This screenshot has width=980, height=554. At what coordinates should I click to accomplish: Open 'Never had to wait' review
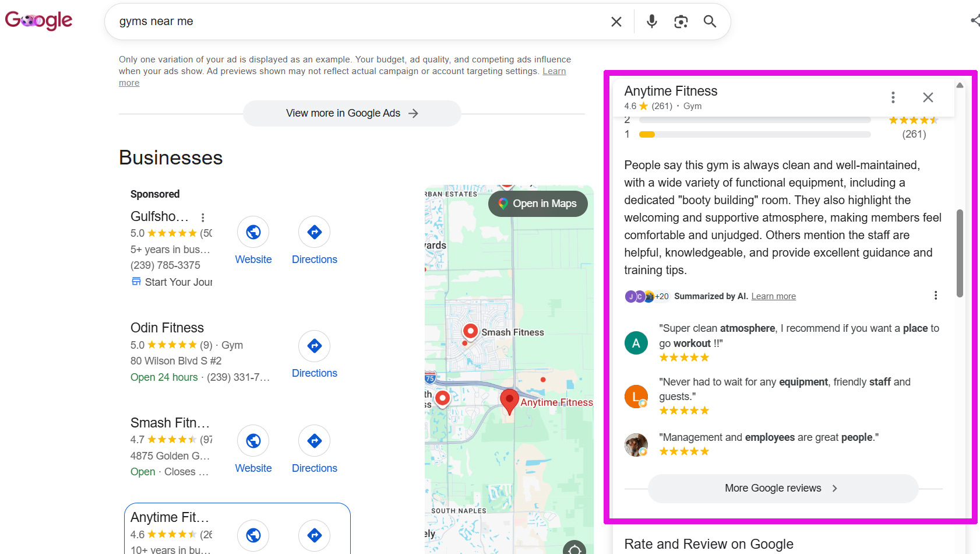[x=785, y=389]
